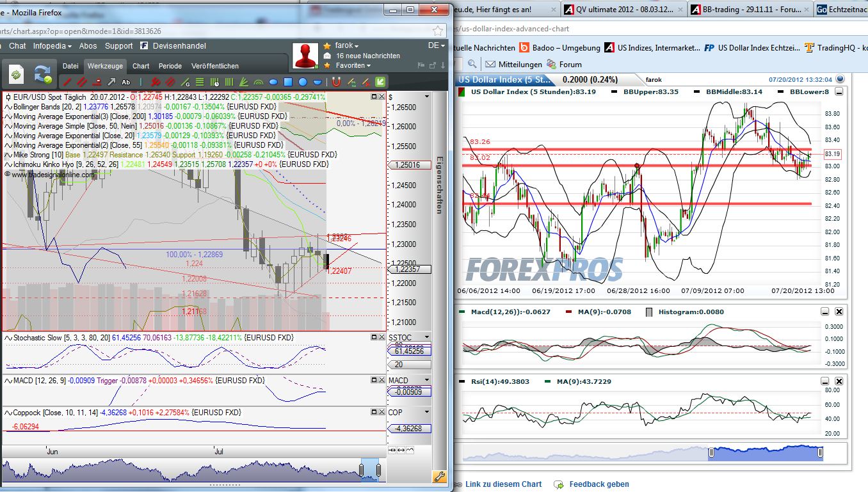
Task: Switch to the Chart tab
Action: click(x=141, y=66)
